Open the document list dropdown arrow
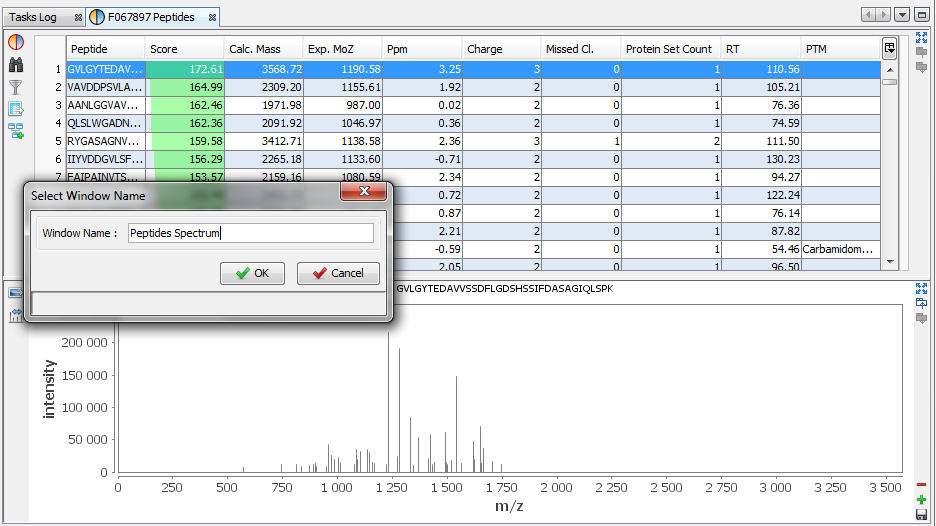This screenshot has height=526, width=936. coord(902,15)
